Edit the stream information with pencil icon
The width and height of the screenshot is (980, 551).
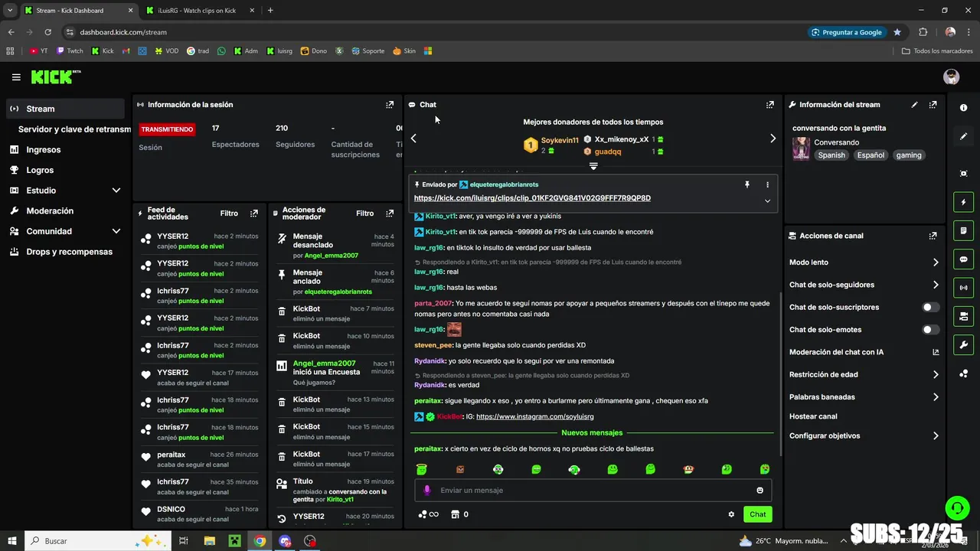(x=915, y=105)
